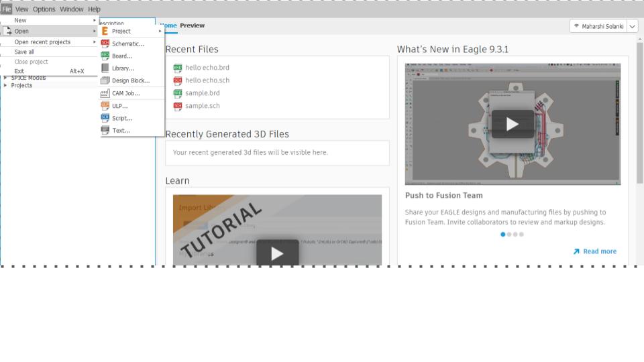
Task: Open the Options menu
Action: pyautogui.click(x=44, y=9)
